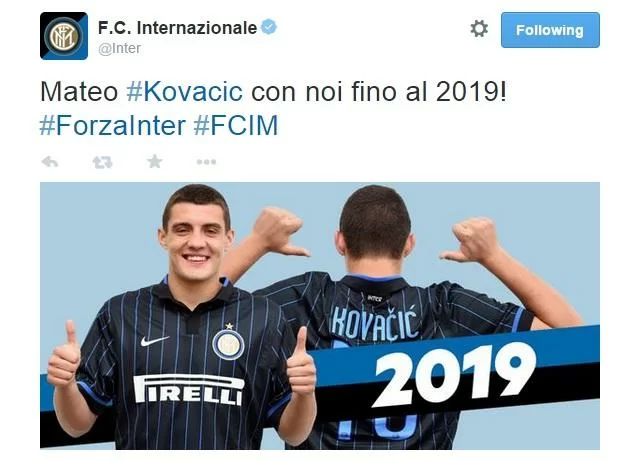This screenshot has height=462, width=639.
Task: Open the #ForzaInter hashtag
Action: (112, 125)
